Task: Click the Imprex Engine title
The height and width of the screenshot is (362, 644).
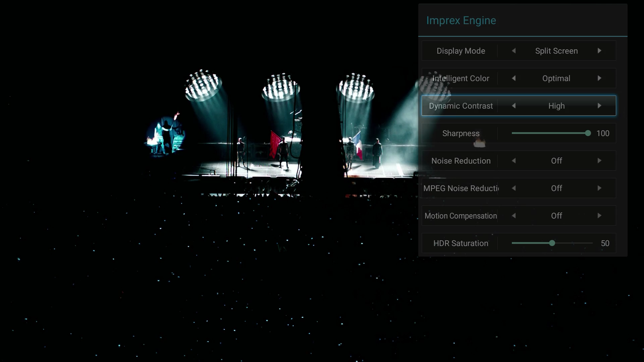Action: [461, 21]
